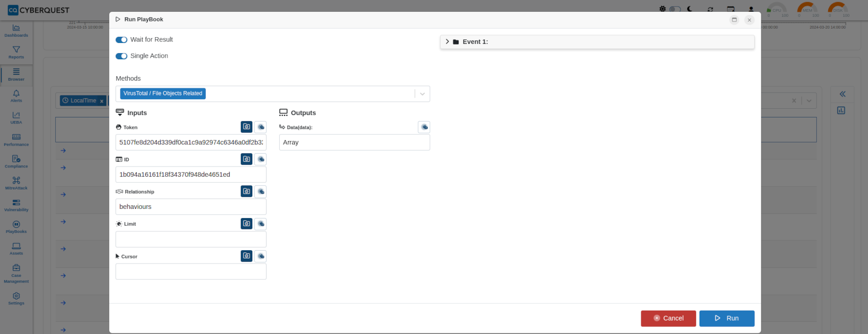
Task: Click the Relationship cloud icon button
Action: (x=260, y=191)
